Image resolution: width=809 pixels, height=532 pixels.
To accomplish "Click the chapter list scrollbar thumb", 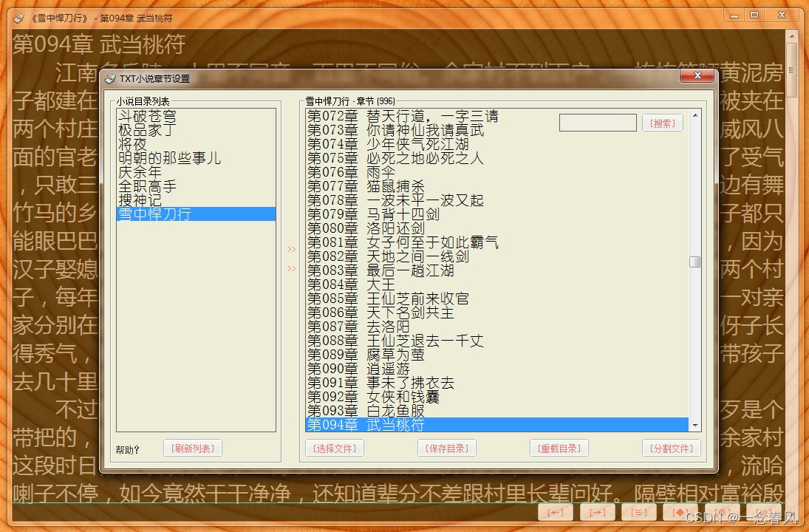I will (x=695, y=262).
